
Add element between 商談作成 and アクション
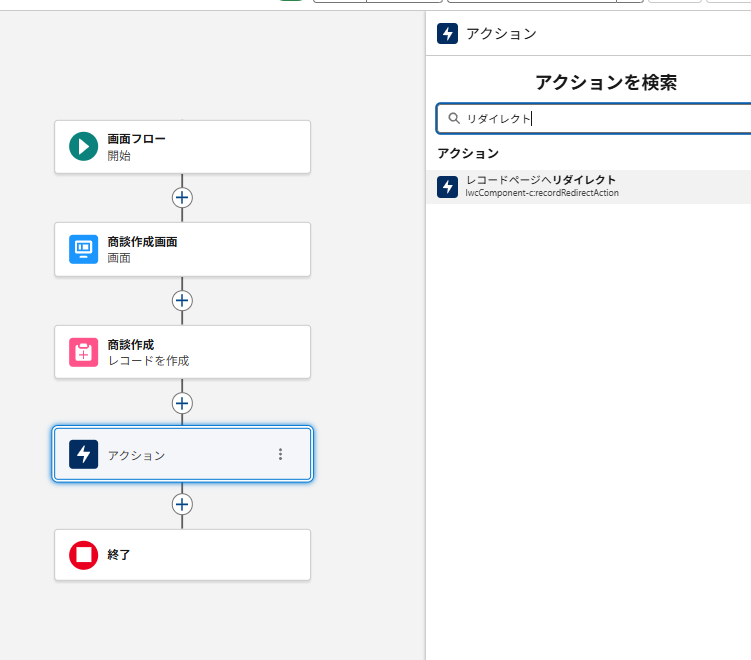(182, 403)
